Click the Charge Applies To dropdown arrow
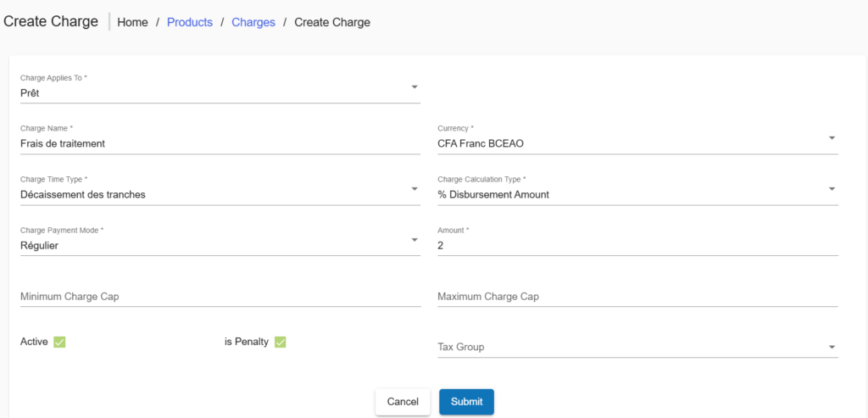Image resolution: width=868 pixels, height=418 pixels. 414,86
